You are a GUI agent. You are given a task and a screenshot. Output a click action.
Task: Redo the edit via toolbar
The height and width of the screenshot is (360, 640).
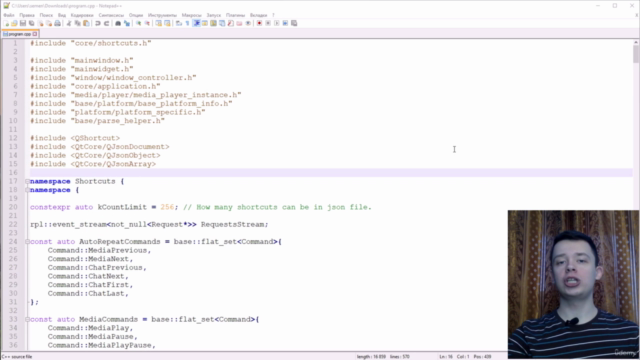(106, 23)
